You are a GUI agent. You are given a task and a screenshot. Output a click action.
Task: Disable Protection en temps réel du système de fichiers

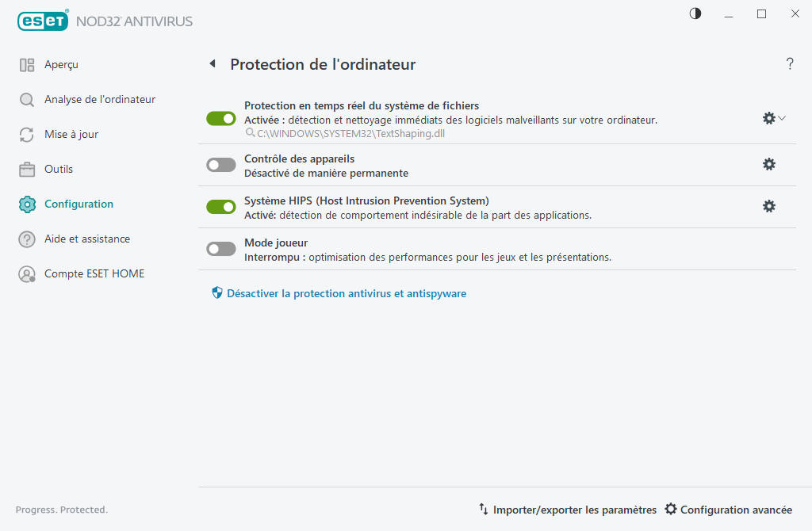[220, 117]
